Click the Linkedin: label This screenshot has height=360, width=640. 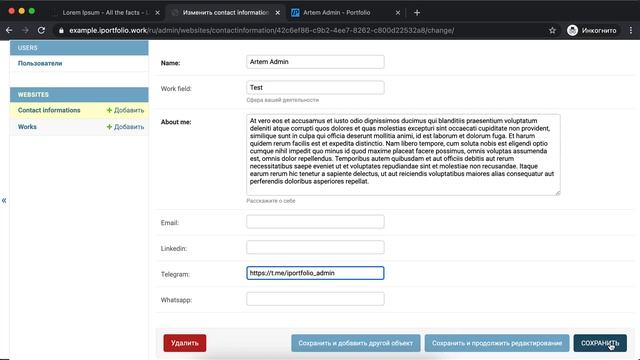[x=173, y=249]
